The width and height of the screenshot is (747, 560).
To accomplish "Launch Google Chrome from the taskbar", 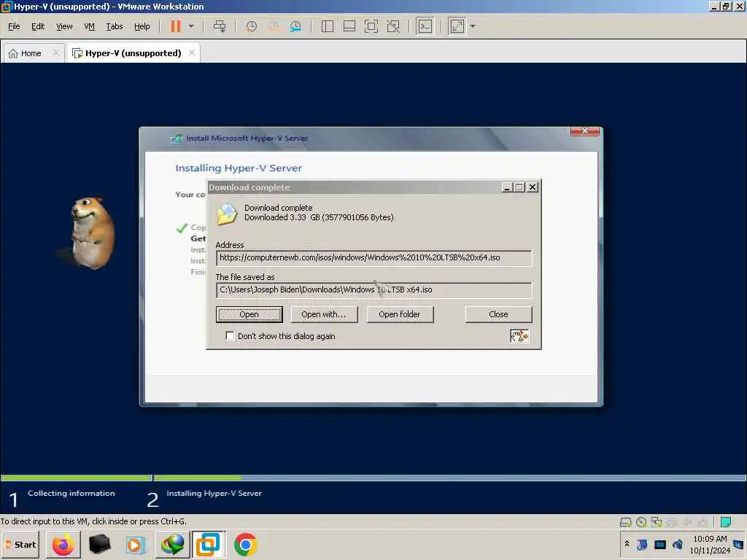I will (245, 544).
